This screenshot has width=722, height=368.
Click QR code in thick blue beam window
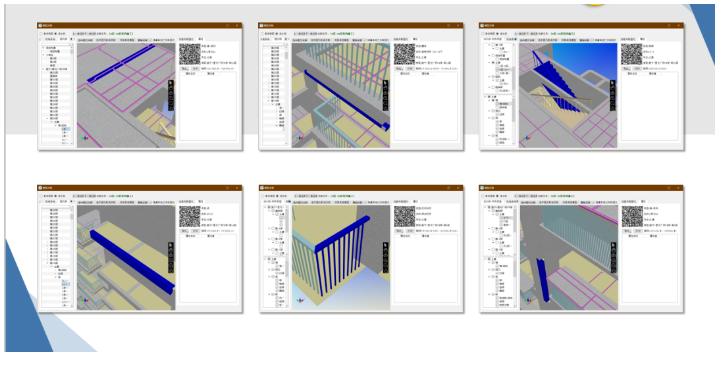coord(190,216)
